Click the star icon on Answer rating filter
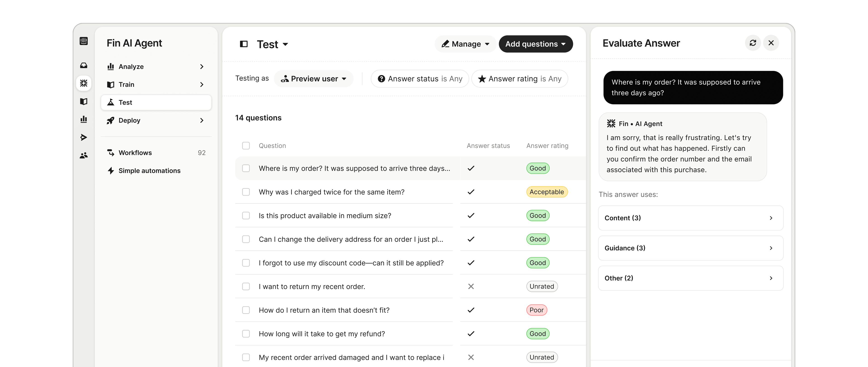This screenshot has height=367, width=868. [482, 79]
